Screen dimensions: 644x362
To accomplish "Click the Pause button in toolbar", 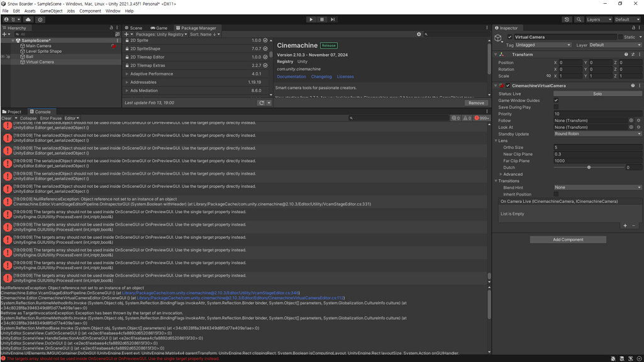I will tap(322, 19).
